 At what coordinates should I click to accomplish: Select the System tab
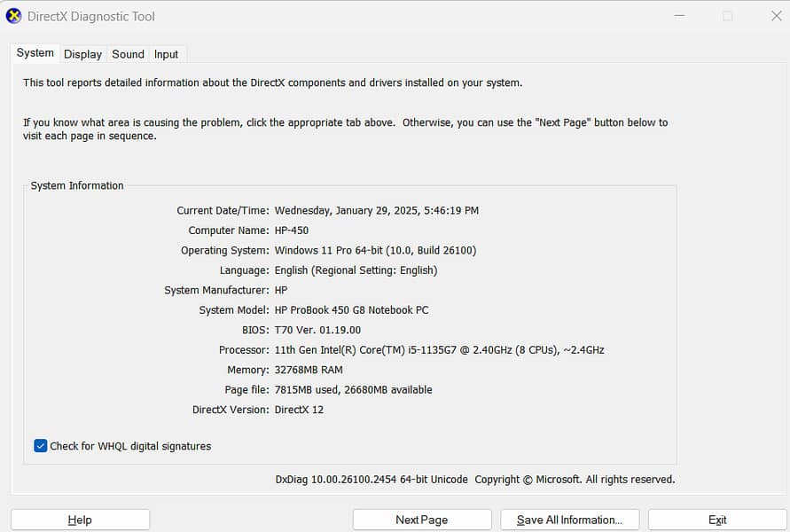coord(35,53)
